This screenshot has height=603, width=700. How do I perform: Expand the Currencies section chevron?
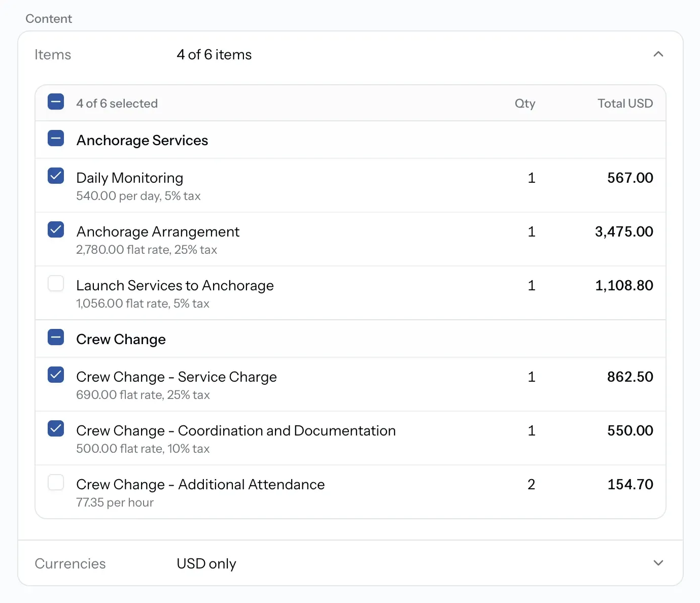point(658,563)
